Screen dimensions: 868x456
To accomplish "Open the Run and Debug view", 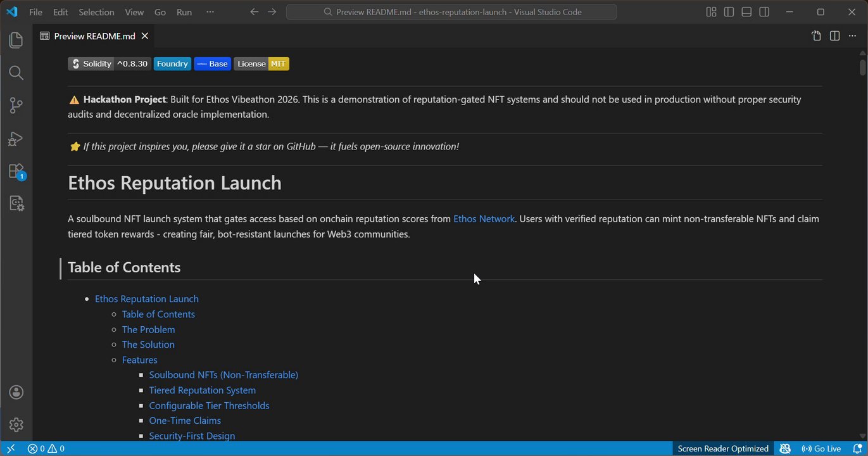I will coord(16,139).
